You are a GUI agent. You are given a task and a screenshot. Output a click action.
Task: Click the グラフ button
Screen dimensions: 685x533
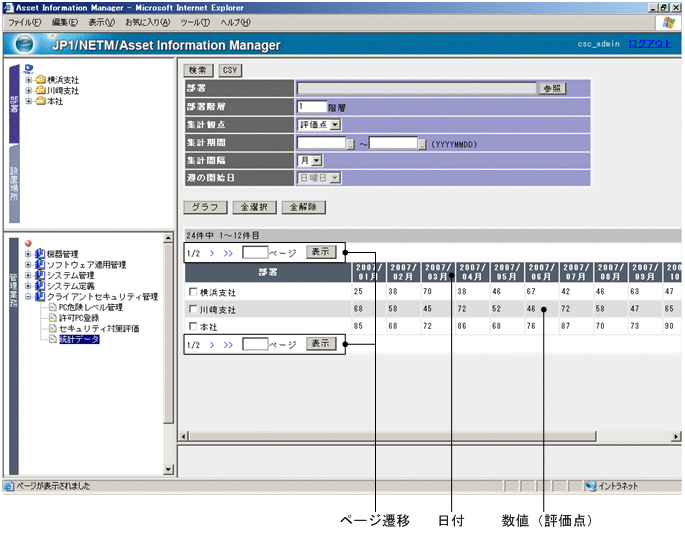click(x=204, y=207)
